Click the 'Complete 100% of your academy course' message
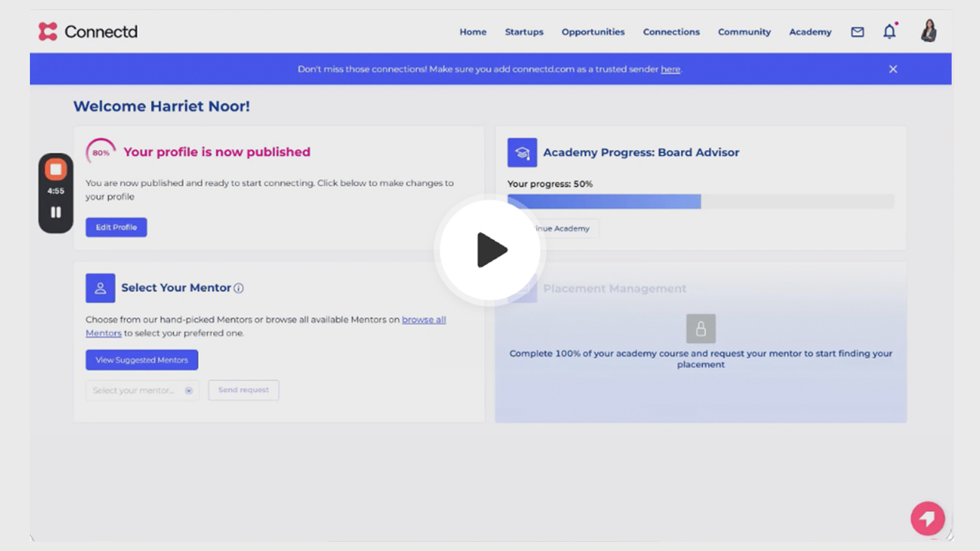Viewport: 980px width, 551px height. (x=701, y=359)
